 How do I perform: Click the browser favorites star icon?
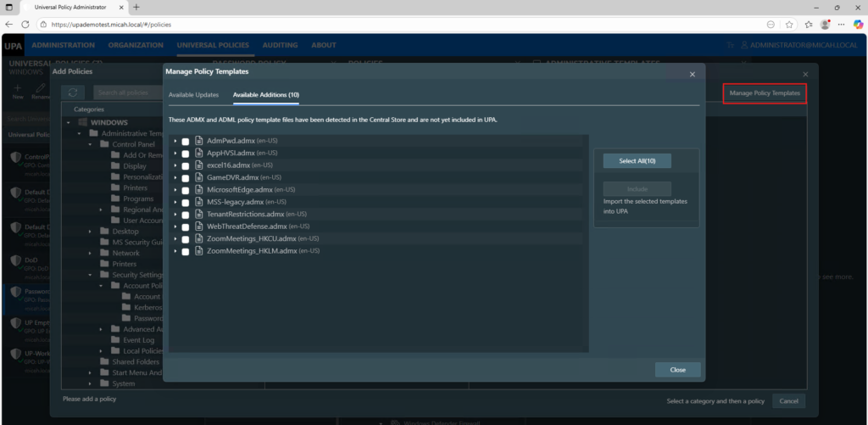788,25
